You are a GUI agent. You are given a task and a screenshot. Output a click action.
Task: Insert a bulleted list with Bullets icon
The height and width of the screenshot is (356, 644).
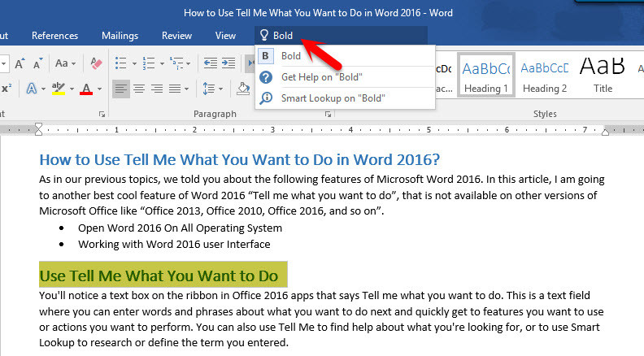[120, 63]
